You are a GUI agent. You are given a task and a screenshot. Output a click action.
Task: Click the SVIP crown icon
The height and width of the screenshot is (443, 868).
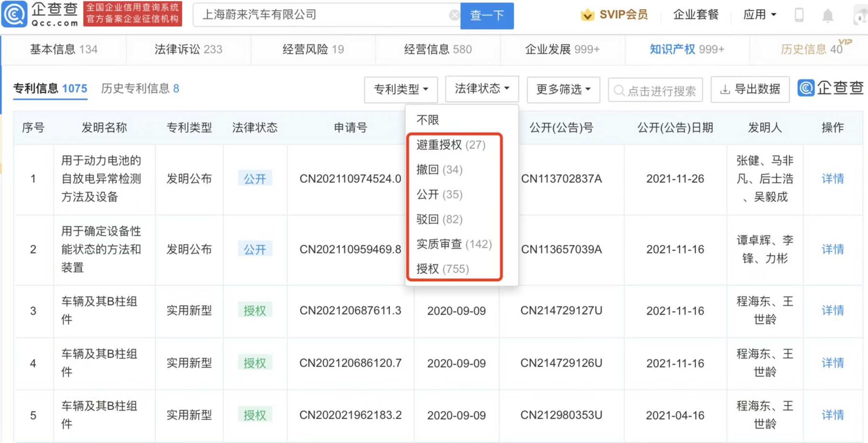click(x=587, y=15)
